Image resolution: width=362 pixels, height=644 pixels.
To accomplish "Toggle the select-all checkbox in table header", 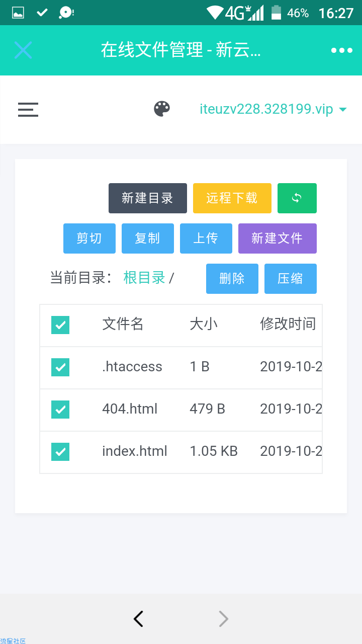I will (60, 325).
